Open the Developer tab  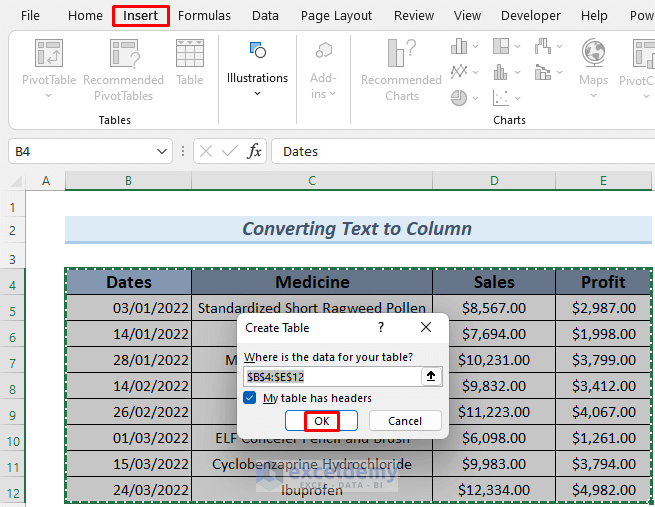click(x=531, y=16)
